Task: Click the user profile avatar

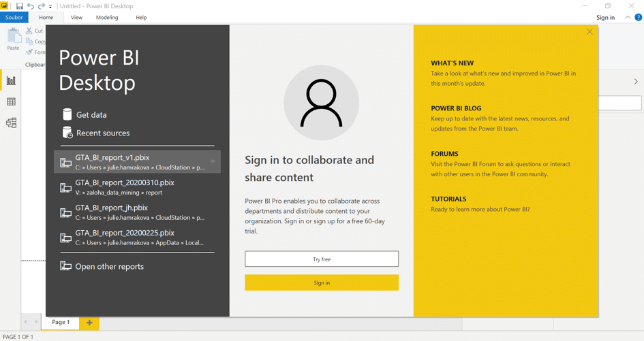Action: point(321,103)
